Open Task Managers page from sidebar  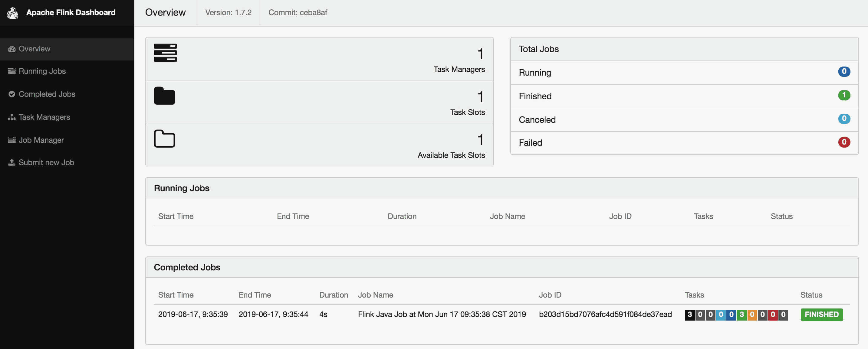coord(67,117)
